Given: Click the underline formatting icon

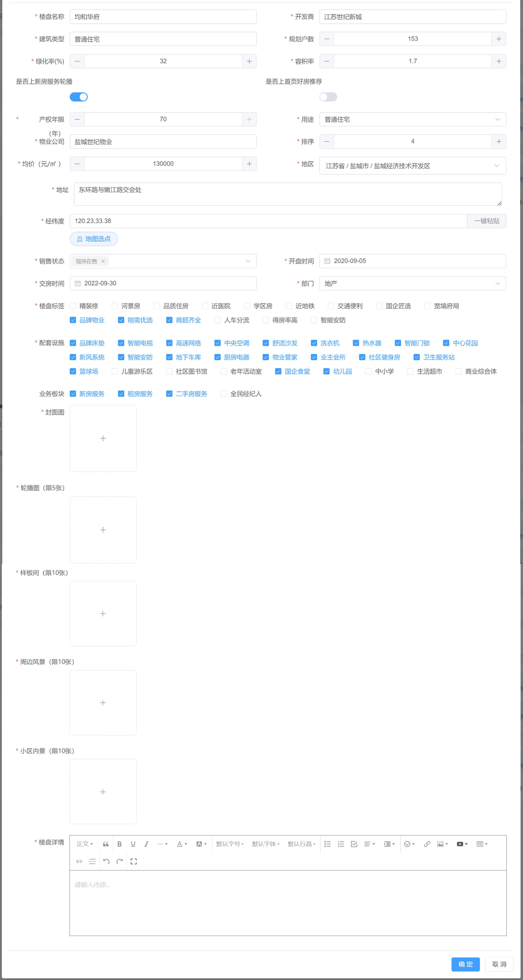Looking at the screenshot, I should tap(133, 844).
